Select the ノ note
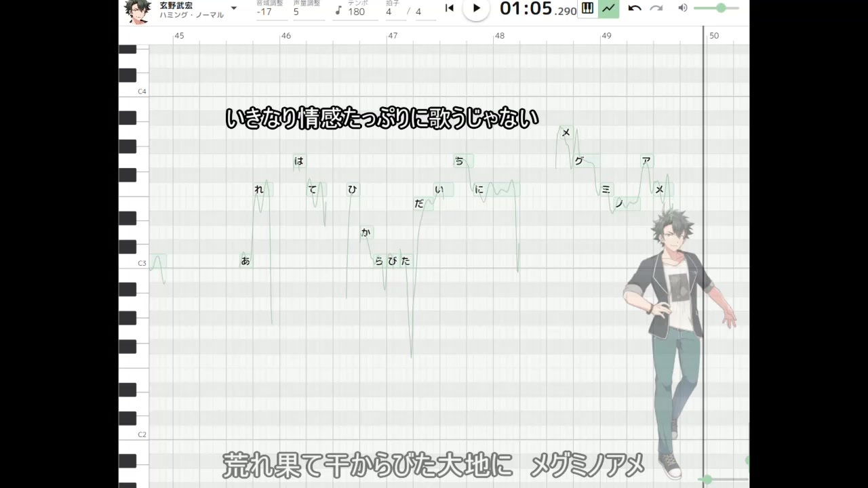 627,204
